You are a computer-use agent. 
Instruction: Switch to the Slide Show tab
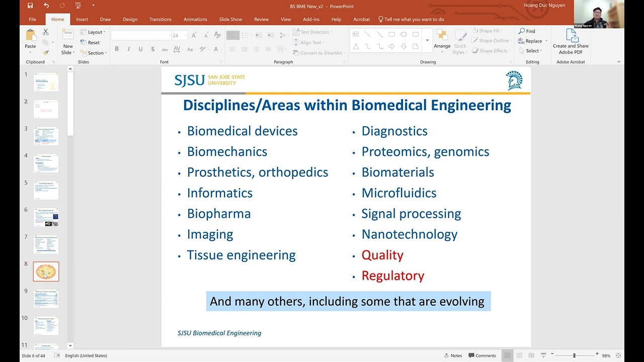pos(230,19)
